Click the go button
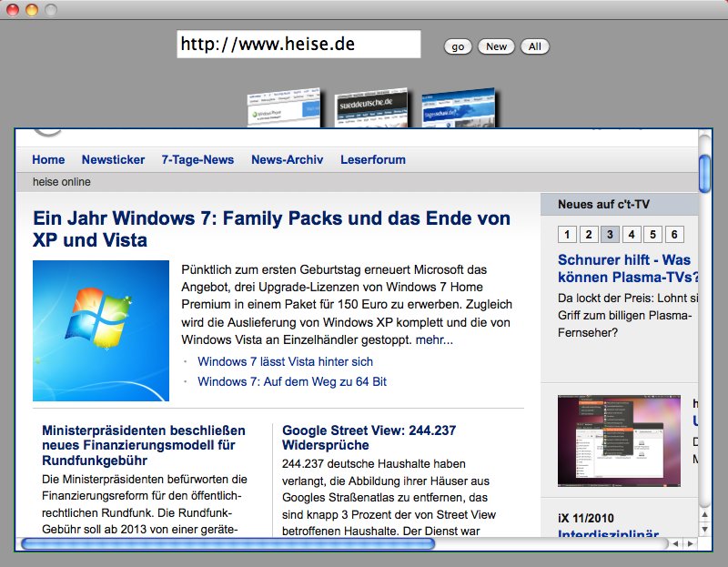Image resolution: width=728 pixels, height=567 pixels. click(x=458, y=46)
